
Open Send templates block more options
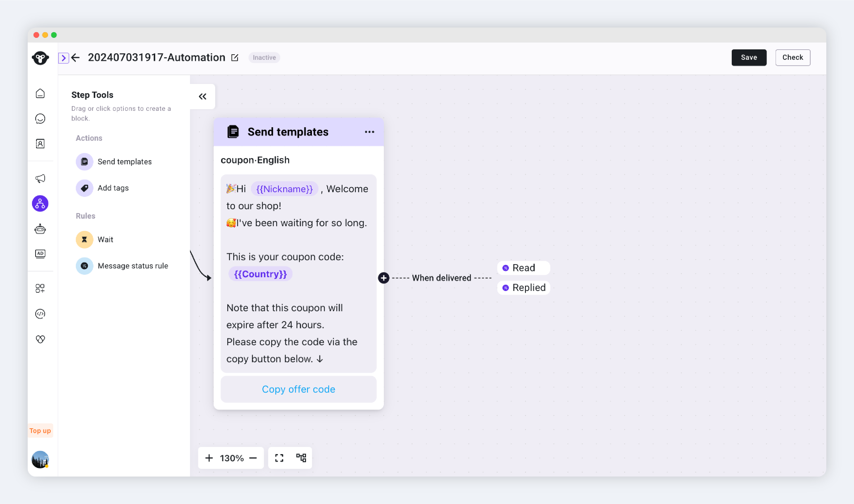pos(369,132)
